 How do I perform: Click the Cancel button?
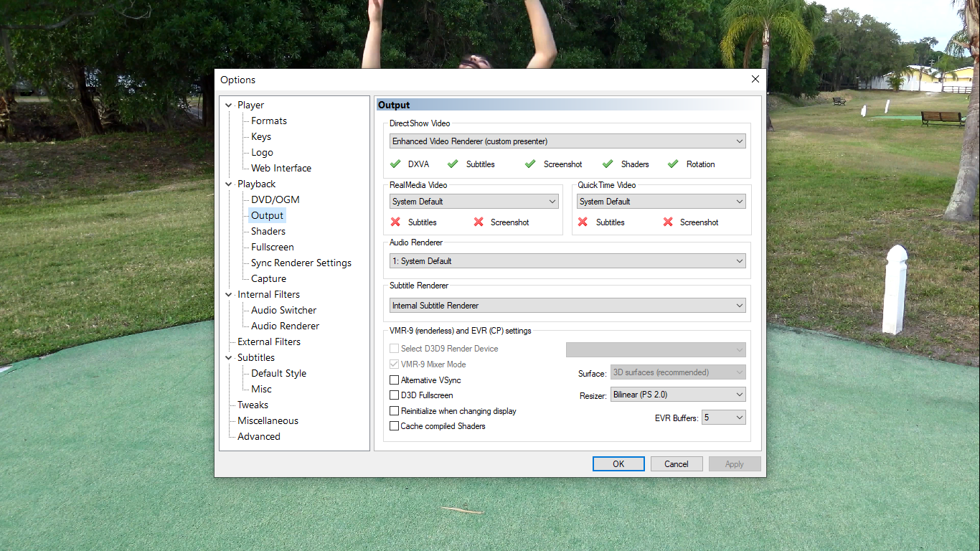point(677,464)
